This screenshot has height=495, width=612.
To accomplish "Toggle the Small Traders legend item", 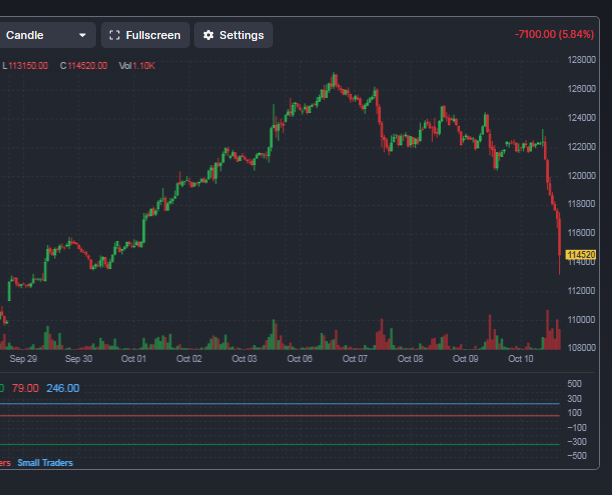I will point(45,463).
